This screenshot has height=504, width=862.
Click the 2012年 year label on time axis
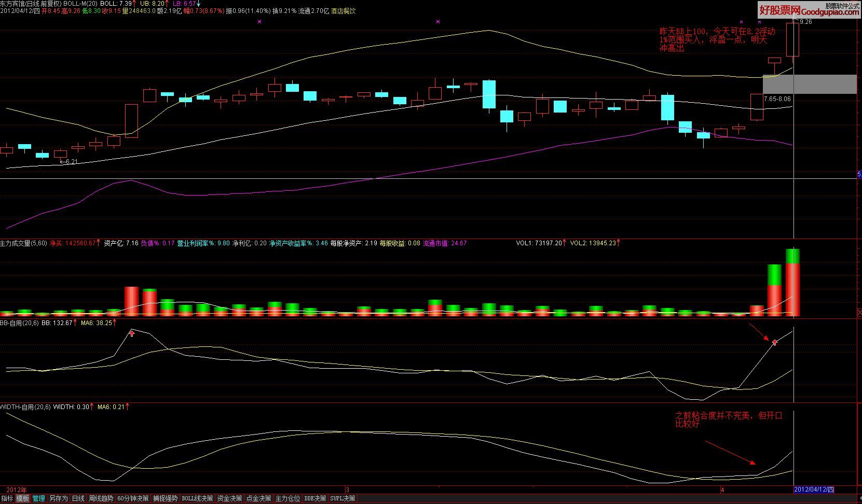16,489
